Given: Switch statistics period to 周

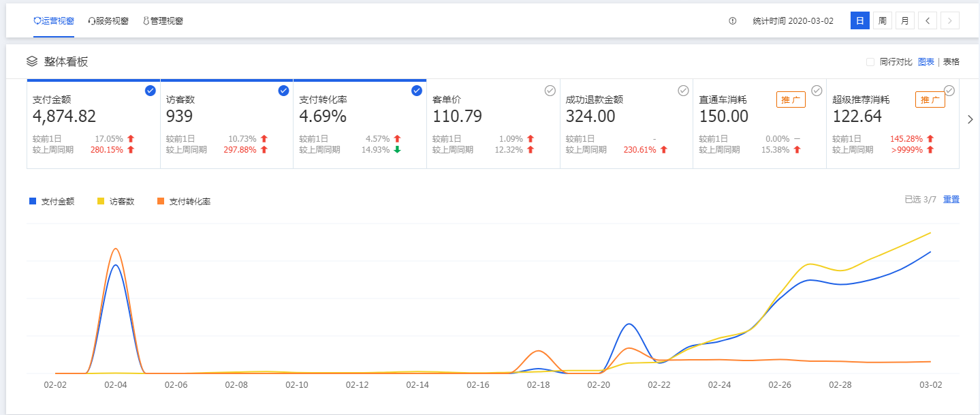Looking at the screenshot, I should [882, 20].
